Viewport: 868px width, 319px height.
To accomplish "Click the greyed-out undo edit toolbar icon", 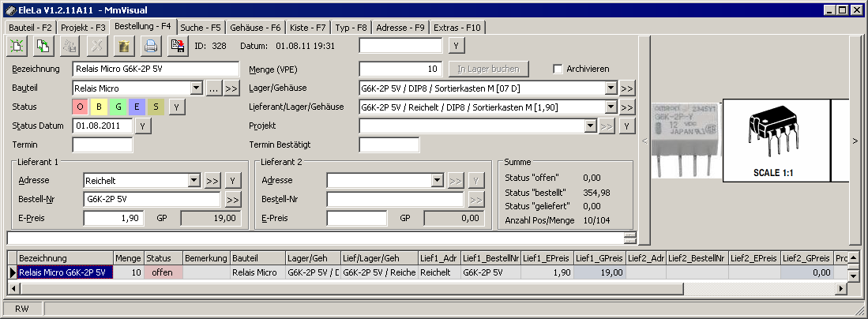I will (70, 46).
